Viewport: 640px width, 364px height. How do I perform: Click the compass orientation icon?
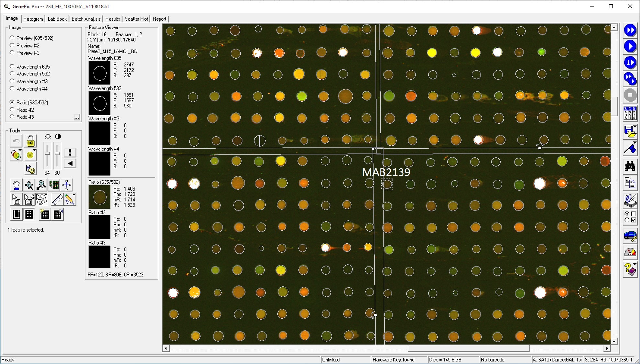[x=67, y=185]
